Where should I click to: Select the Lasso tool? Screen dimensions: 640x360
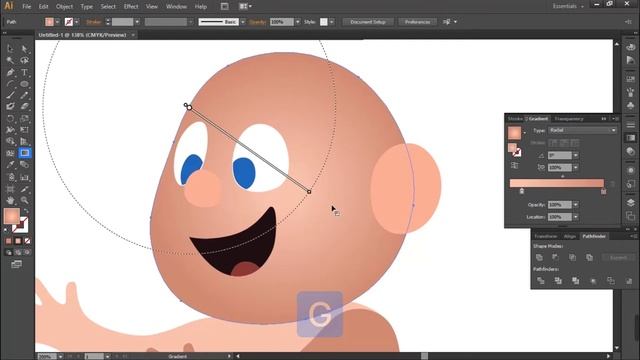[24, 60]
